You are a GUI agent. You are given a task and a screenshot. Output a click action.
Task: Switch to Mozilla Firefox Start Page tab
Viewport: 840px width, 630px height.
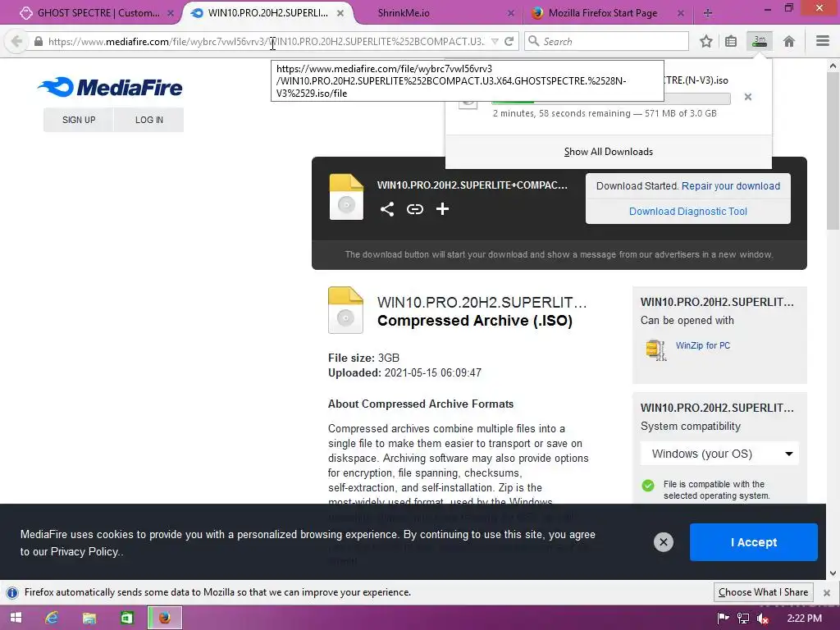pos(603,13)
